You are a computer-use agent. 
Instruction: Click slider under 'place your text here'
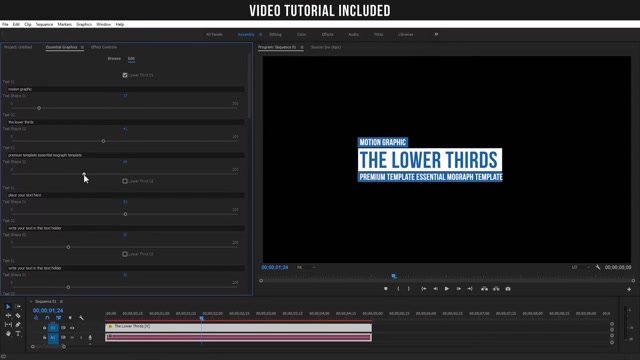pos(124,214)
